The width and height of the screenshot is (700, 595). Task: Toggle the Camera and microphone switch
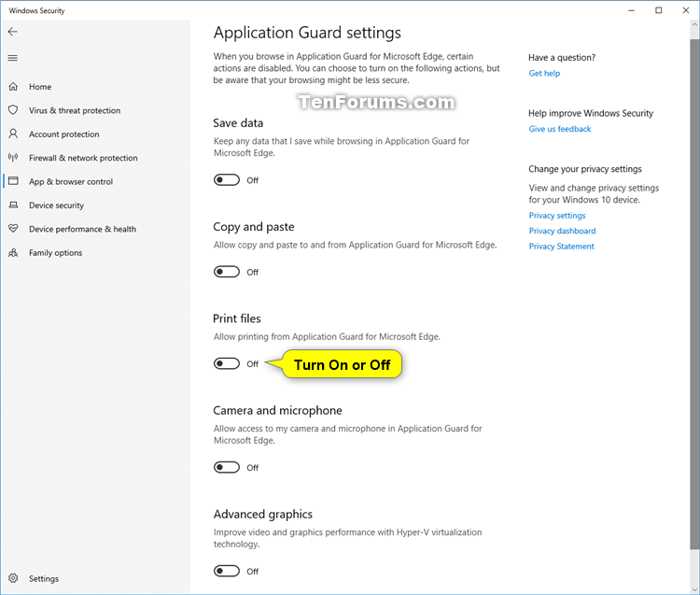coord(227,467)
